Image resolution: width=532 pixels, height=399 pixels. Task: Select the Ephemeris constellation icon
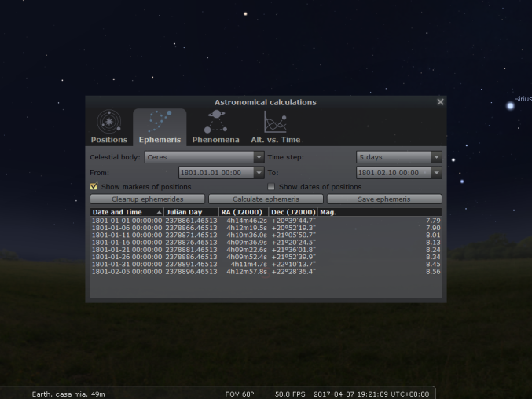[x=160, y=122]
